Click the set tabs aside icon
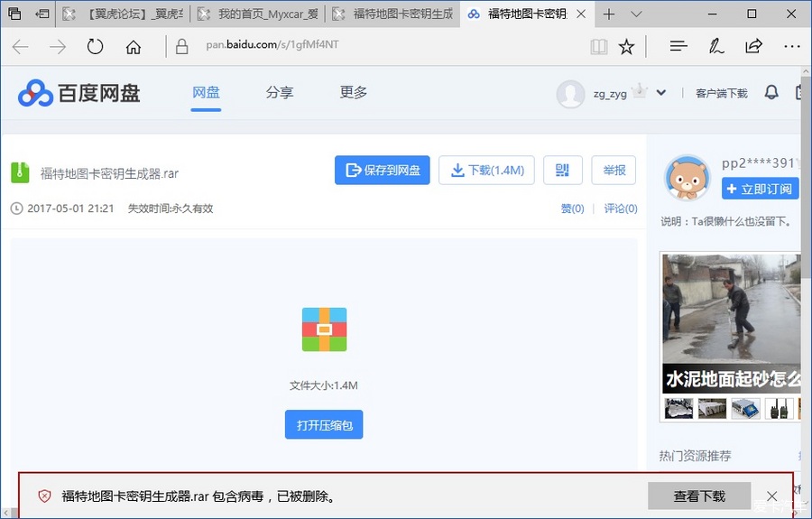The image size is (812, 519). click(42, 14)
